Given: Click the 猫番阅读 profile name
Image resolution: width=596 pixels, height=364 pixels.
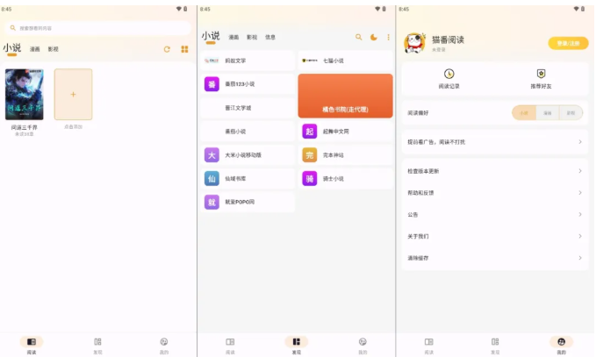Looking at the screenshot, I should click(x=448, y=39).
